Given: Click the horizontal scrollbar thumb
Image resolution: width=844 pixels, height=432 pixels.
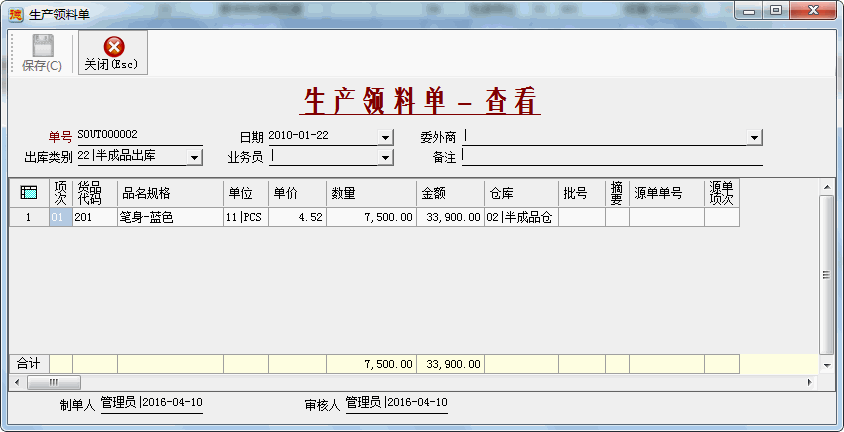Looking at the screenshot, I should coord(54,383).
